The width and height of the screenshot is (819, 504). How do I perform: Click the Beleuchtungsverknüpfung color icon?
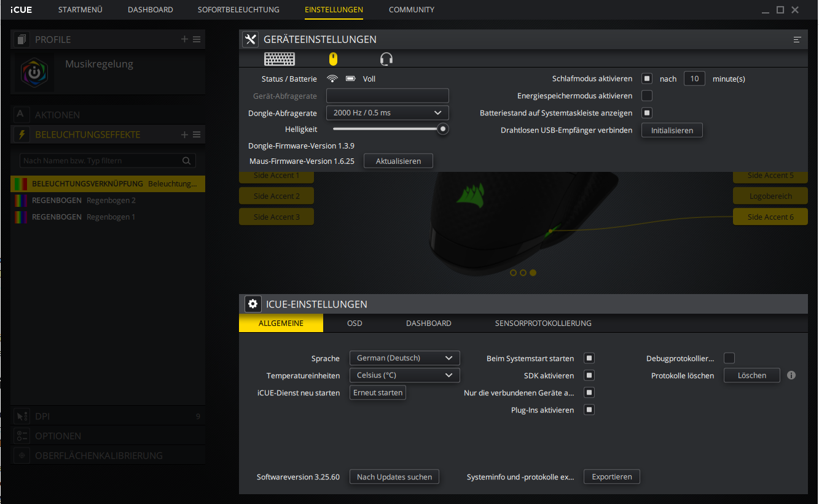pyautogui.click(x=21, y=184)
